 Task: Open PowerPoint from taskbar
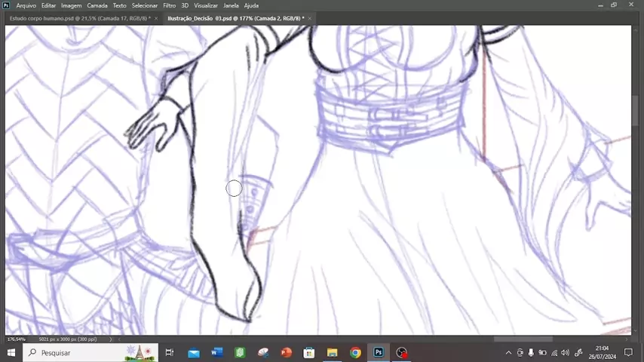tap(286, 352)
